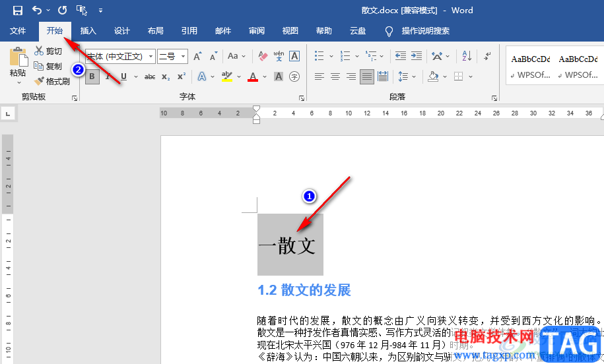Align text right

(x=351, y=76)
